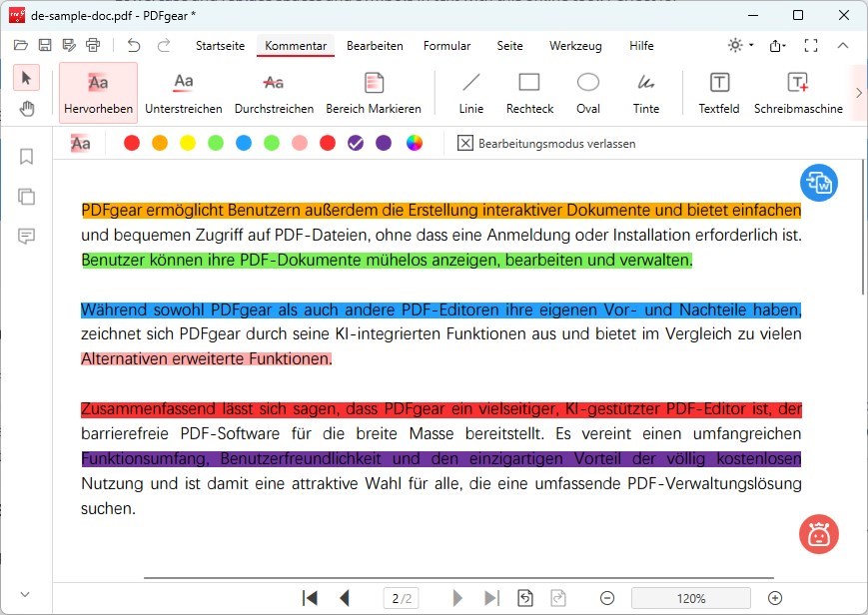868x615 pixels.
Task: Select the Bereich Markieren tool
Action: 374,93
